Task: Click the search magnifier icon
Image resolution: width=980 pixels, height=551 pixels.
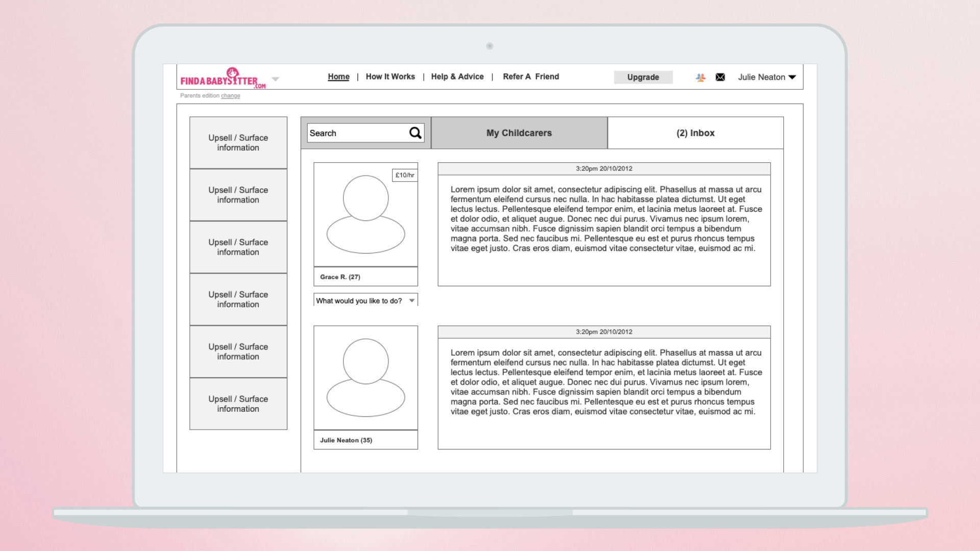Action: pyautogui.click(x=415, y=133)
